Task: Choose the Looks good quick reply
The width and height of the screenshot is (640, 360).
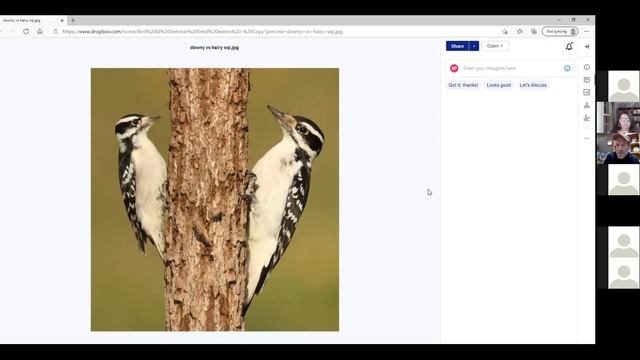Action: coord(499,85)
